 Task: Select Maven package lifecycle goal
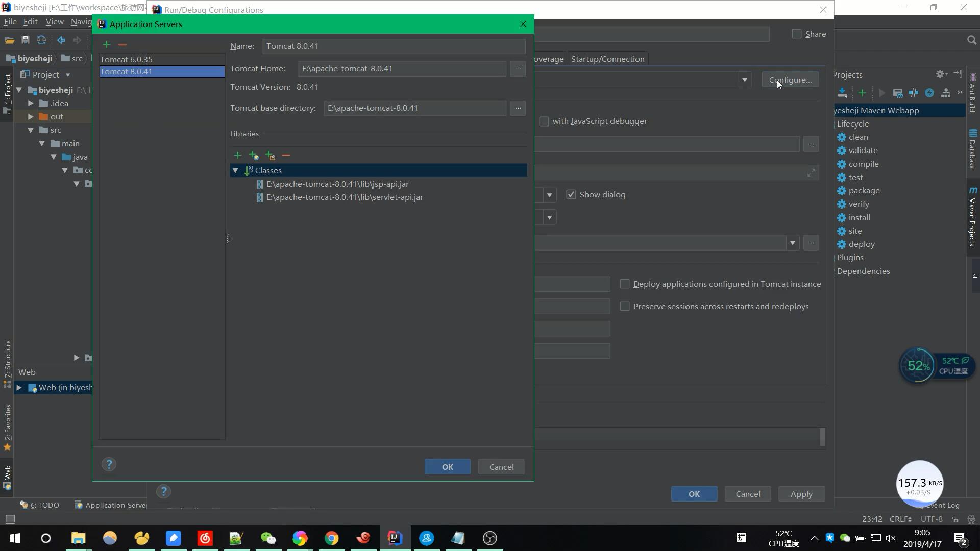864,191
